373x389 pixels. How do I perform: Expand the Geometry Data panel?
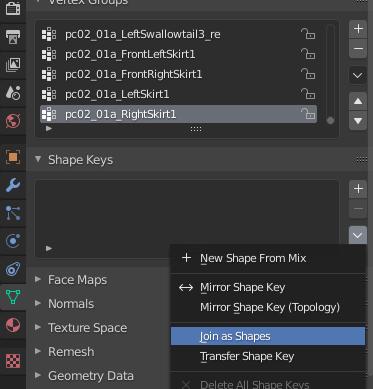point(38,375)
